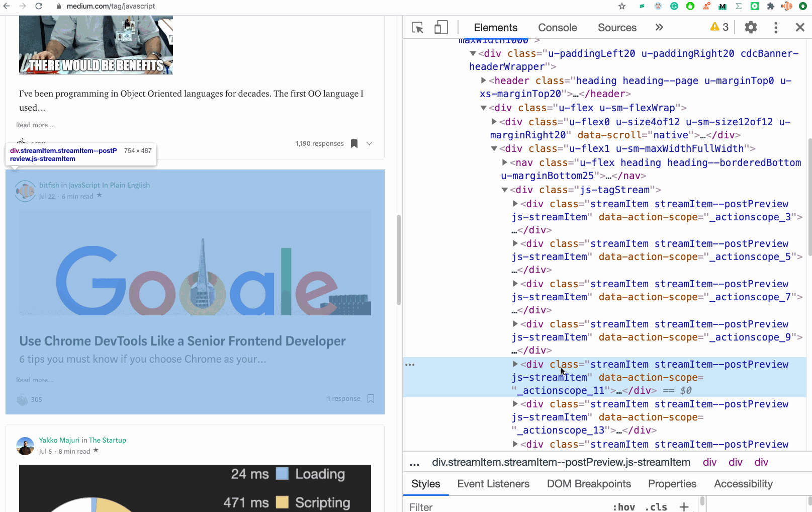812x512 pixels.
Task: Collapse the u-flex1 u-sm-maxWidthFullWidth div
Action: [494, 148]
